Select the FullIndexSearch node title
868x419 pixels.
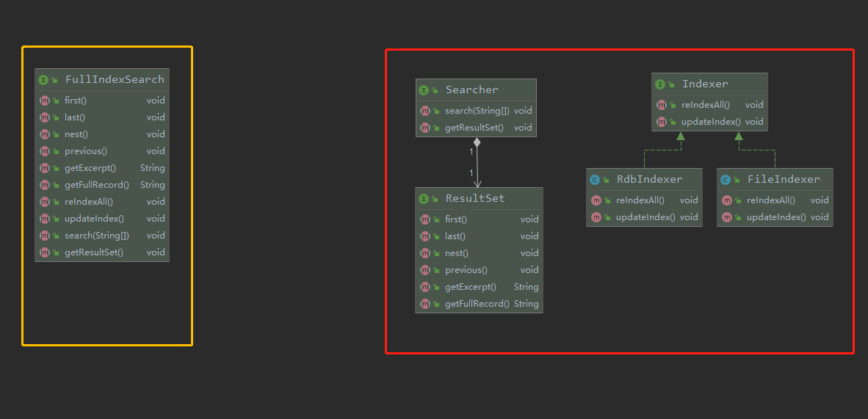(115, 79)
